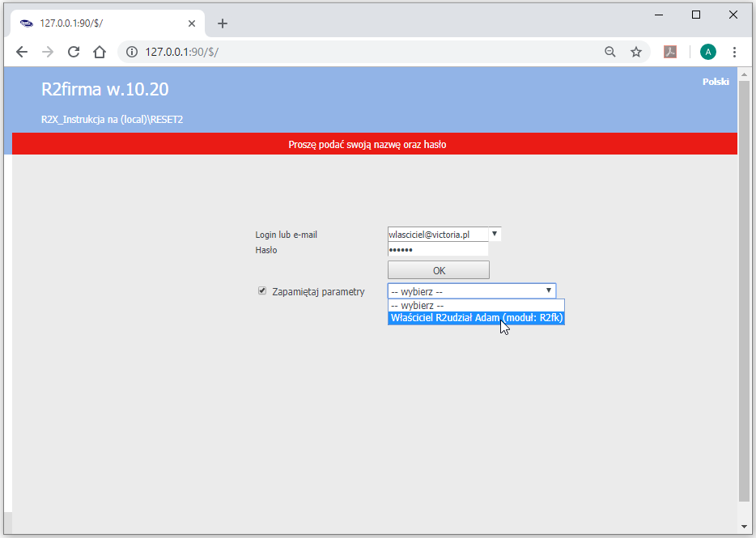This screenshot has height=538, width=756.
Task: Reload the current page
Action: (x=74, y=52)
